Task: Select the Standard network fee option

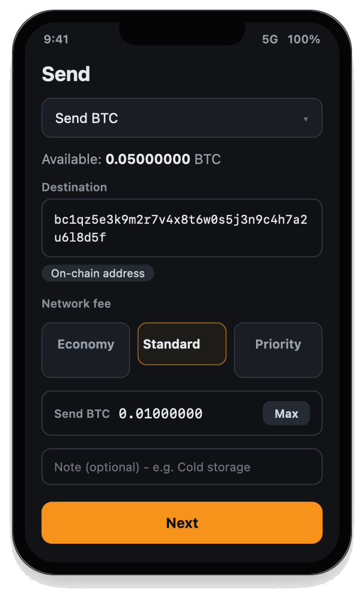Action: click(x=182, y=344)
